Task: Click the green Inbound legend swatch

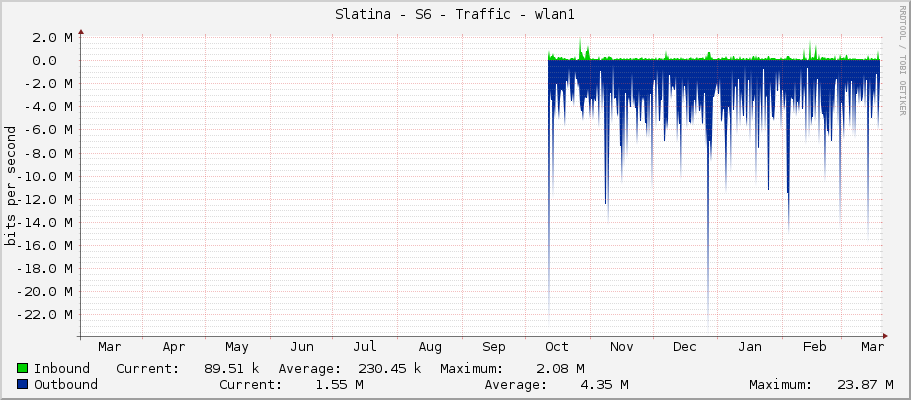Action: coord(23,368)
